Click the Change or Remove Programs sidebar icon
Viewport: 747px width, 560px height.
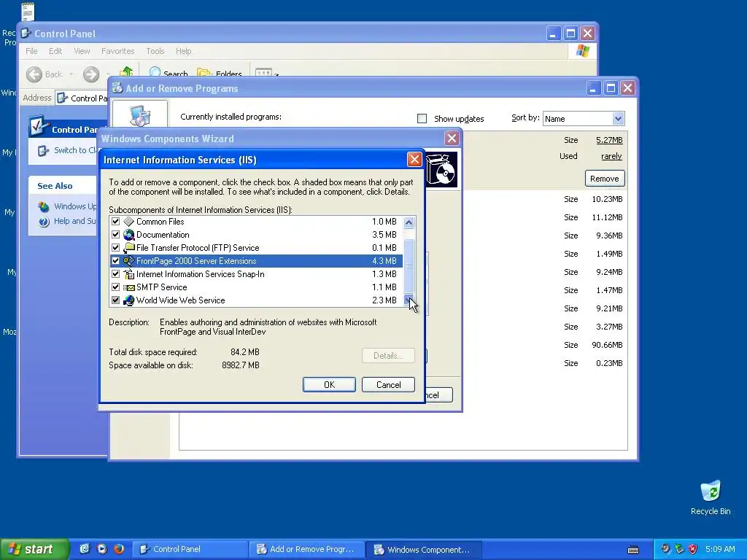coord(139,114)
